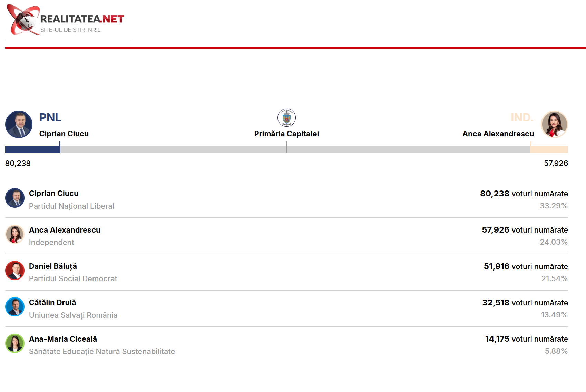Select Anca Alexandrescu's small list avatar
Image resolution: width=586 pixels, height=392 pixels.
click(15, 234)
